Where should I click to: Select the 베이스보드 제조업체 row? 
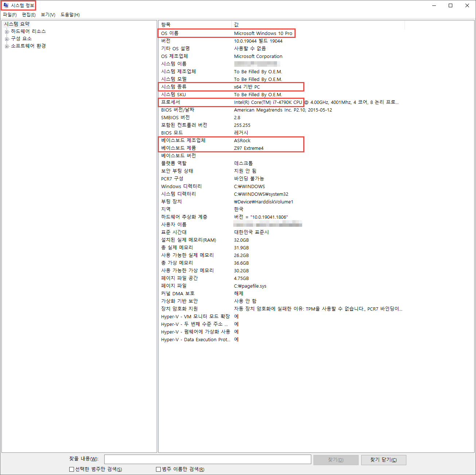(282, 140)
